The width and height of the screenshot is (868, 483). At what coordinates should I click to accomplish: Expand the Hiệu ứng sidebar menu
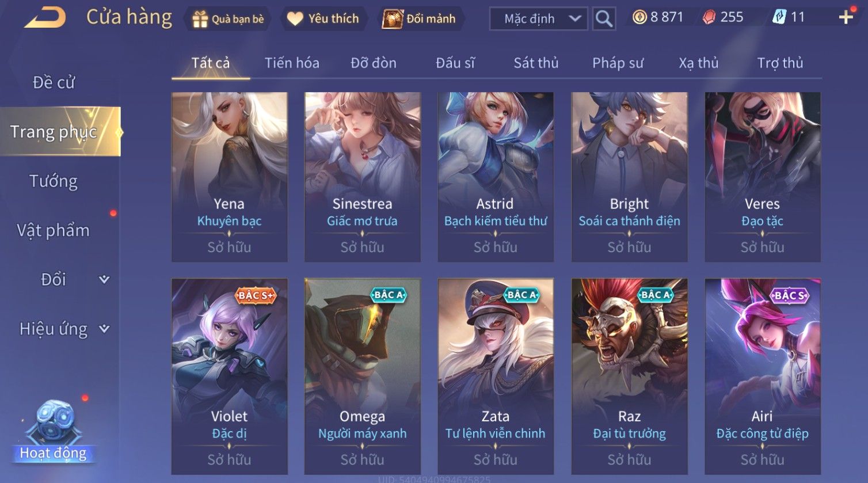pyautogui.click(x=104, y=329)
